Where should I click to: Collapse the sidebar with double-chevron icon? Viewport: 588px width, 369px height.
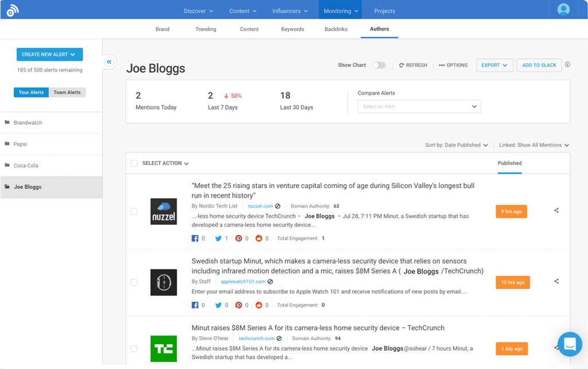coord(109,61)
